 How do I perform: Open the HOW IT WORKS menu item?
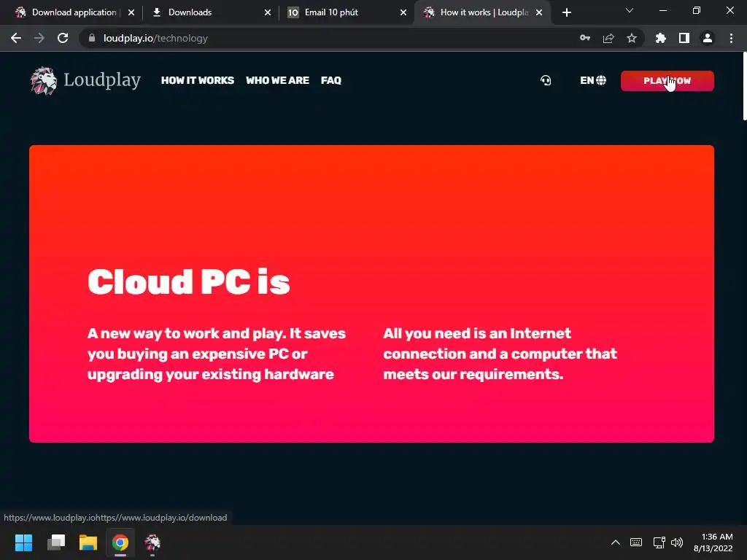(198, 80)
